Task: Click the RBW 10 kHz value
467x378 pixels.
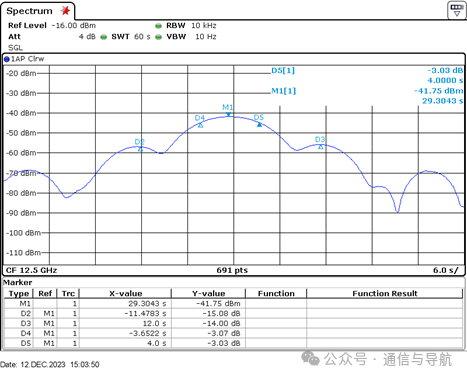Action: coord(204,26)
